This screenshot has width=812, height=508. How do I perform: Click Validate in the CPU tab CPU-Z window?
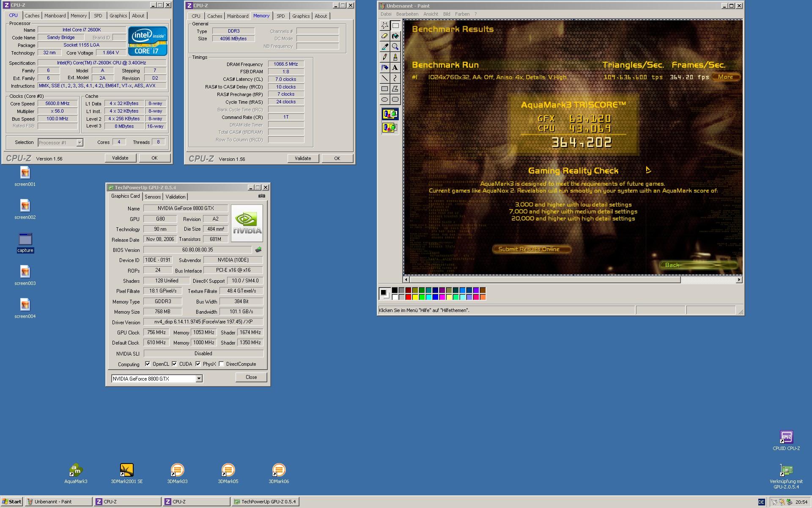click(x=120, y=158)
